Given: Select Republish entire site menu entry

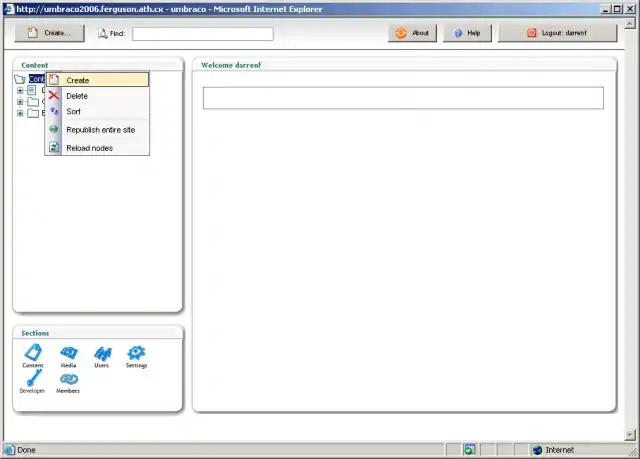Looking at the screenshot, I should [x=100, y=130].
